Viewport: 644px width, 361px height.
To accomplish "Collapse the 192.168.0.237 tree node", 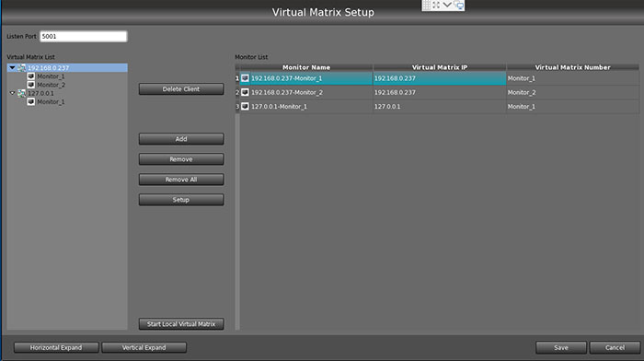I will (12, 68).
